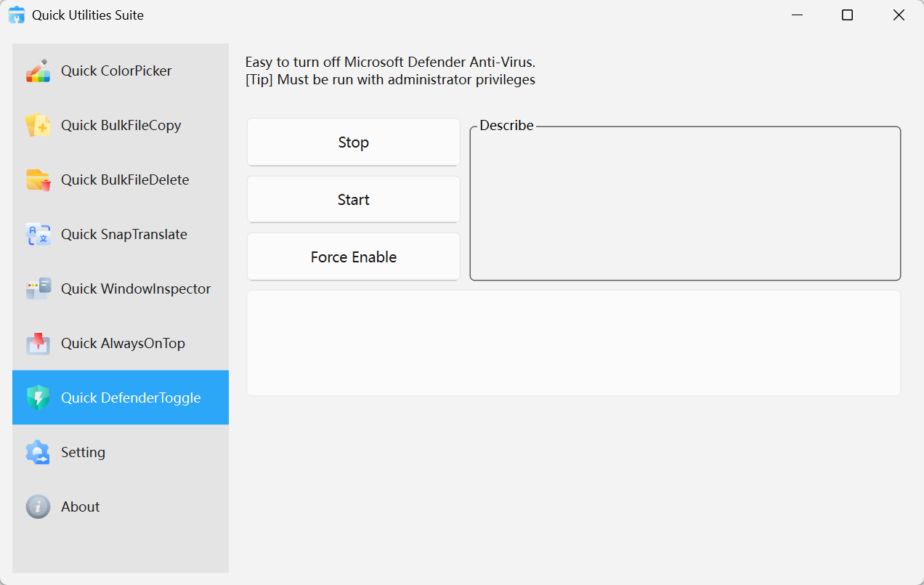Start Microsoft Defender with the Start button
Viewport: 924px width, 585px height.
tap(353, 199)
